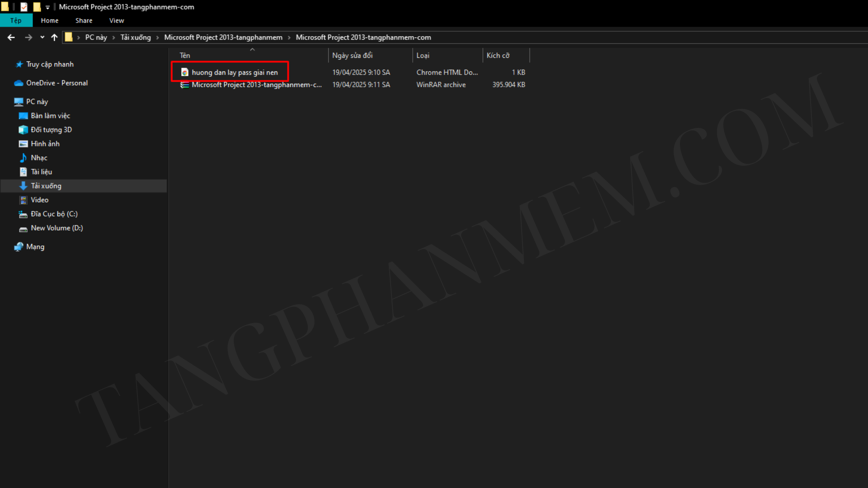
Task: Sort by Ngày sửa đổi column header
Action: tap(352, 55)
